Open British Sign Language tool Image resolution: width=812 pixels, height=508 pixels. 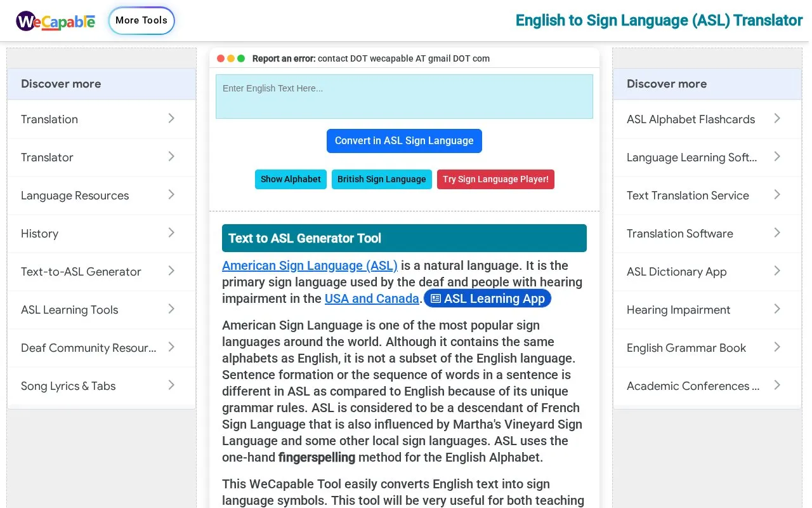point(381,179)
